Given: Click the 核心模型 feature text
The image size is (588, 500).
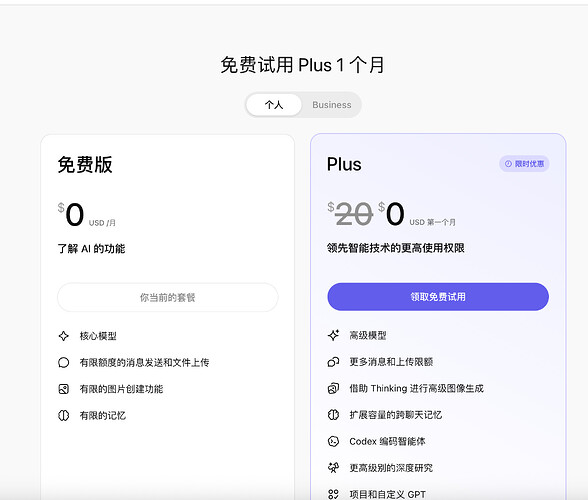Looking at the screenshot, I should pos(98,336).
